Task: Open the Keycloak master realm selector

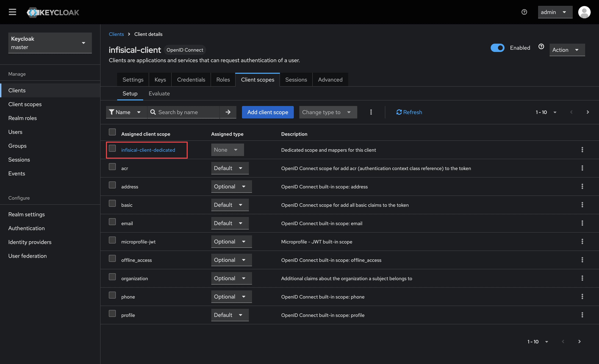Action: 50,43
